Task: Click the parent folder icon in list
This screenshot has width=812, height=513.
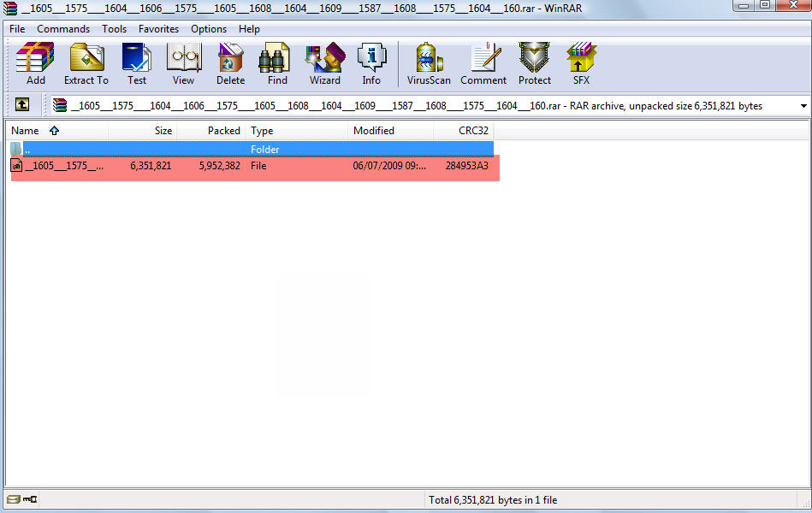Action: point(16,149)
